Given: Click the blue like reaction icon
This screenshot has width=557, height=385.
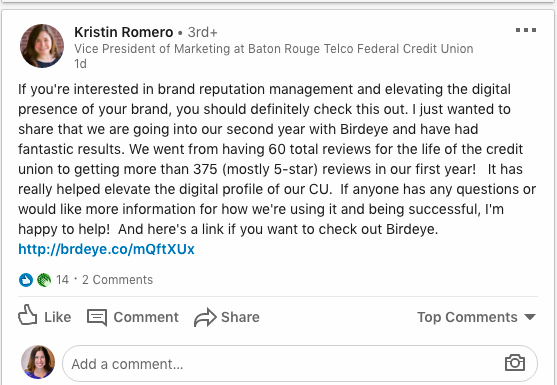Looking at the screenshot, I should tap(26, 280).
